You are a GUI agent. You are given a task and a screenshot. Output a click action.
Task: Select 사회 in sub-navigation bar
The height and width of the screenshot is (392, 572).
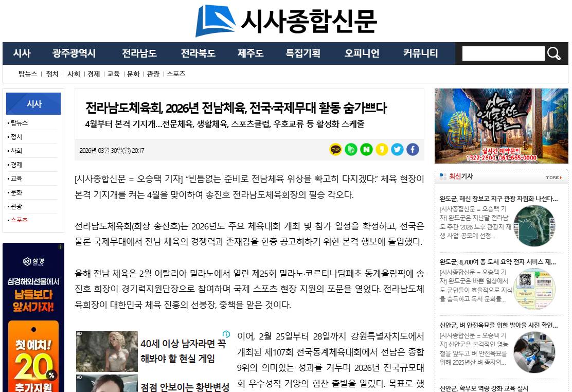click(74, 74)
